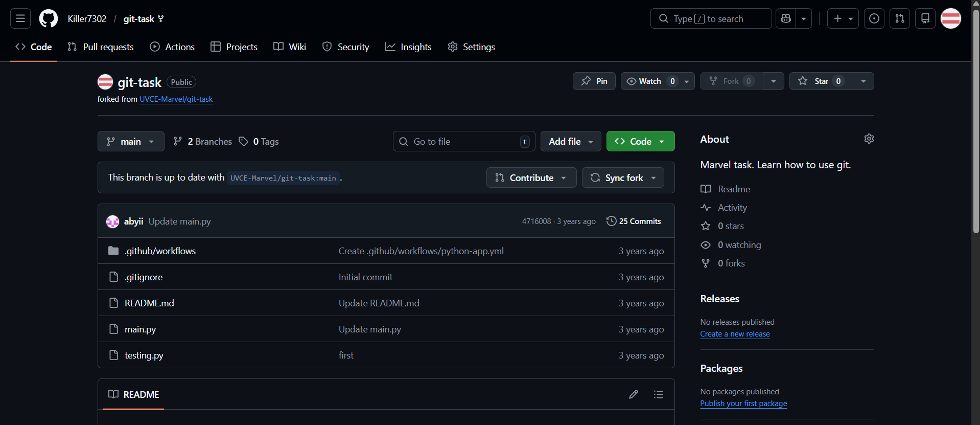Image resolution: width=980 pixels, height=425 pixels.
Task: Expand the Star lists dropdown arrow
Action: coord(864,81)
